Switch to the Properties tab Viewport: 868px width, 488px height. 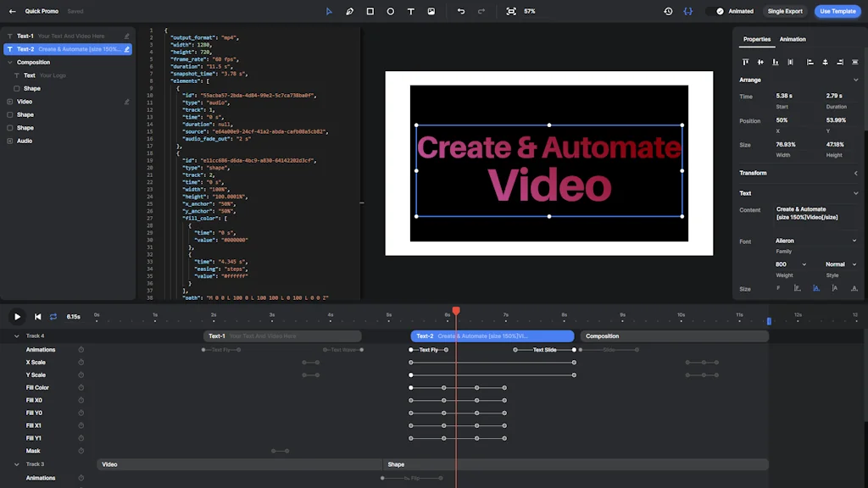757,39
